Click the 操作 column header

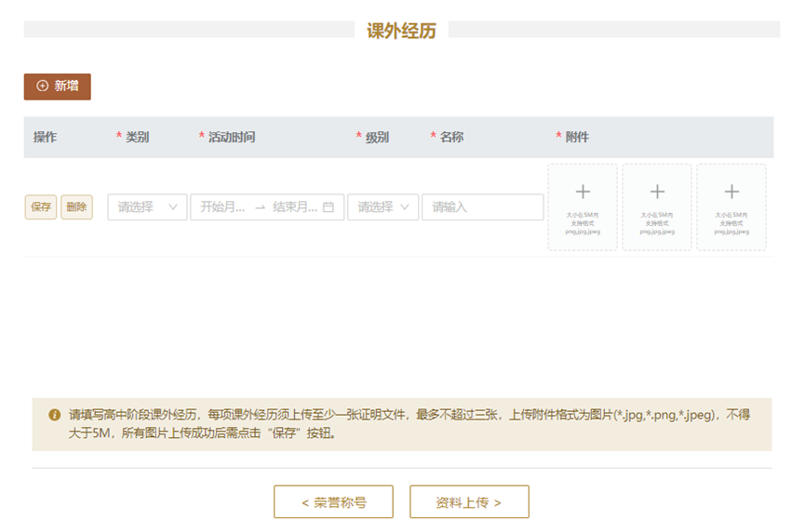click(x=46, y=138)
